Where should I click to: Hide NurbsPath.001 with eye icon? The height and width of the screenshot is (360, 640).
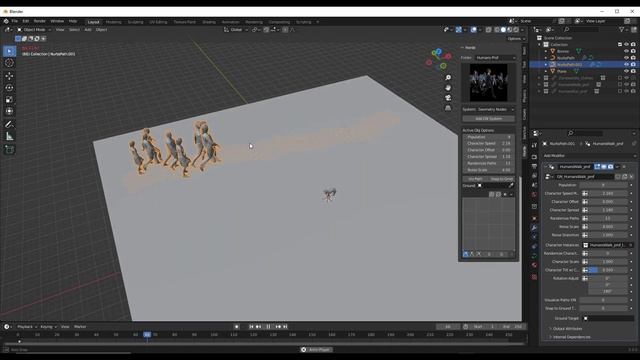tap(626, 64)
